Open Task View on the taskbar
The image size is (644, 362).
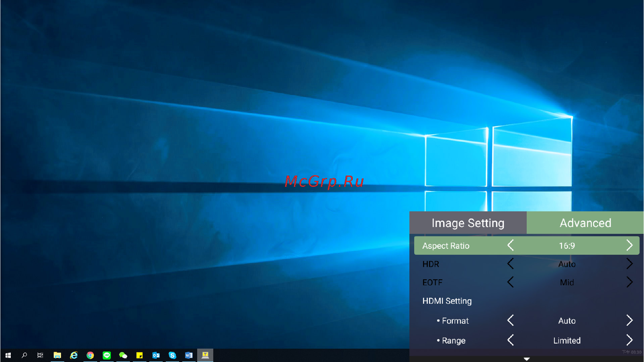[x=40, y=355]
